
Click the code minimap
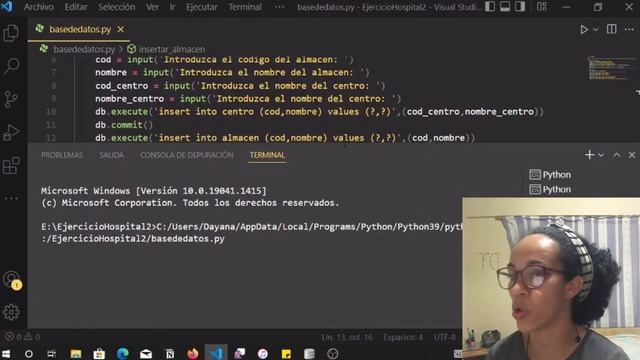610,69
